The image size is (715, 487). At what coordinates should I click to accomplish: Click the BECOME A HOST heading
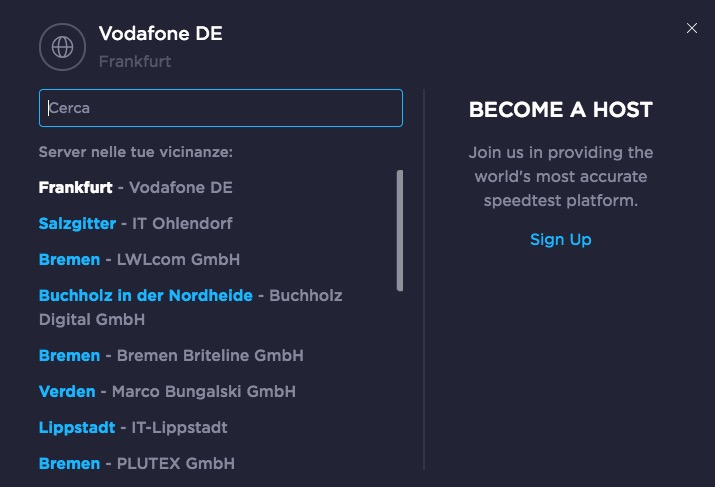tap(560, 110)
